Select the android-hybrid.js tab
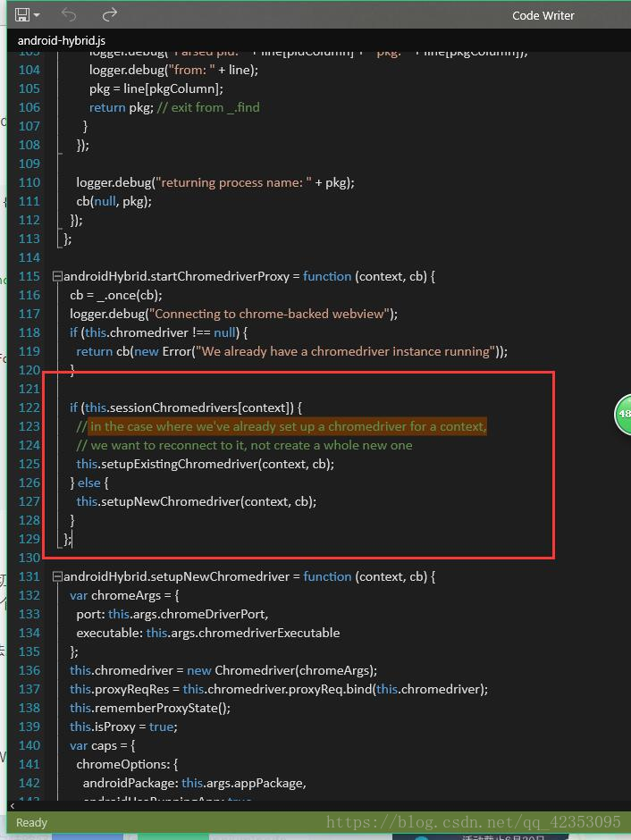 coord(61,40)
